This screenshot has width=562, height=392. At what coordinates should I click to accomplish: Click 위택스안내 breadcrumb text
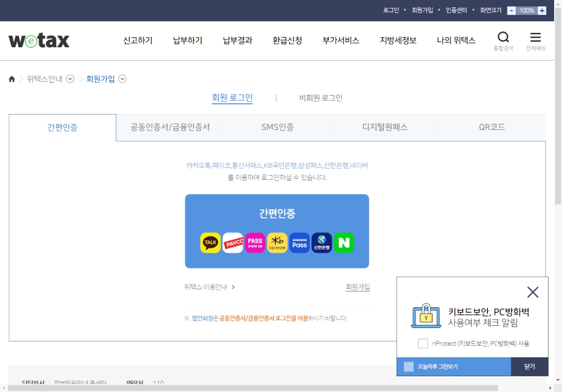pyautogui.click(x=44, y=79)
